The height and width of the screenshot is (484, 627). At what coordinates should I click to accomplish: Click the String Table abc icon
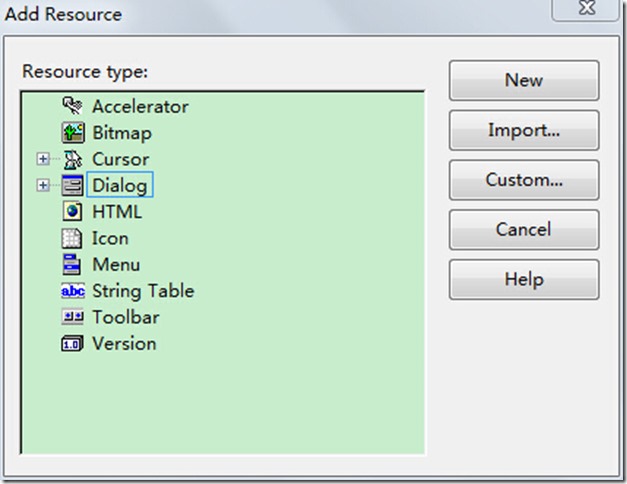pos(72,291)
